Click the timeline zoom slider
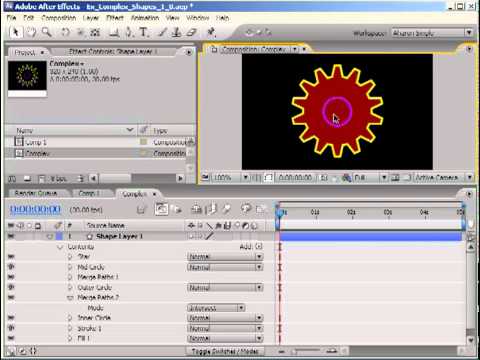This screenshot has height=360, width=480. [307, 351]
